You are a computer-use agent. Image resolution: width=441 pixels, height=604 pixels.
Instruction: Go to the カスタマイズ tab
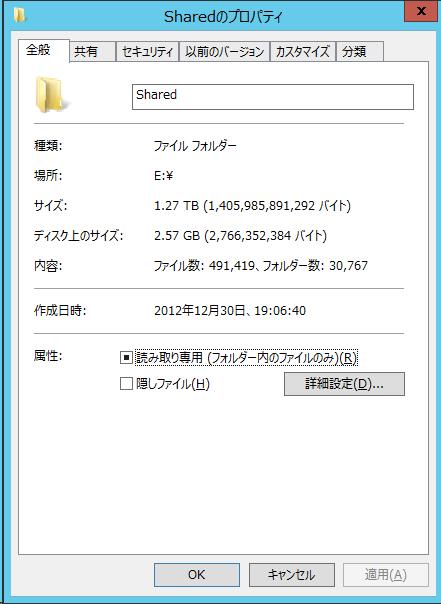point(303,52)
